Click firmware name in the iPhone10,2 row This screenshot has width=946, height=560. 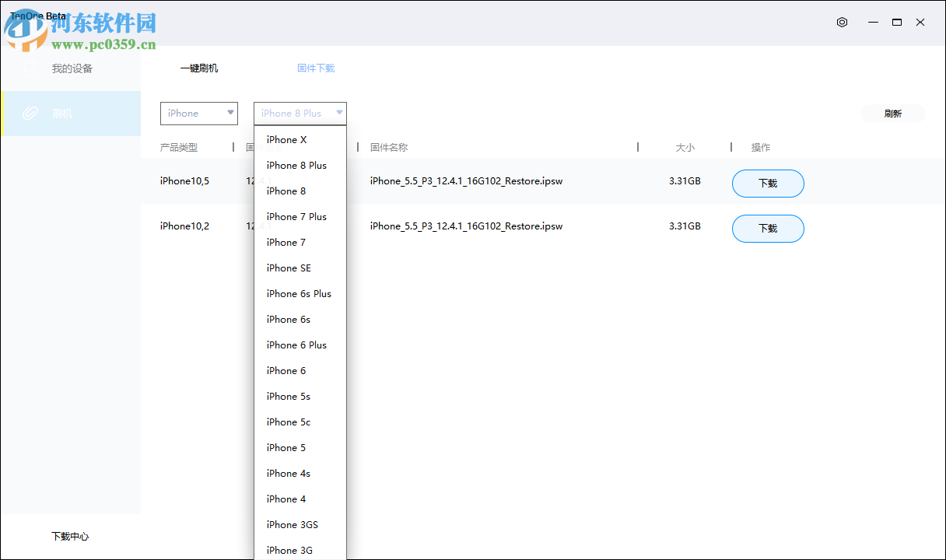[x=466, y=226]
